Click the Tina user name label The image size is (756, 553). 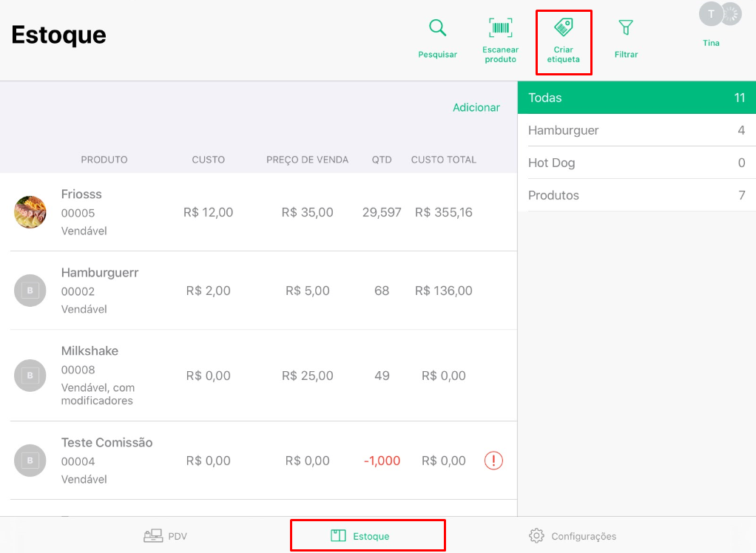click(711, 43)
